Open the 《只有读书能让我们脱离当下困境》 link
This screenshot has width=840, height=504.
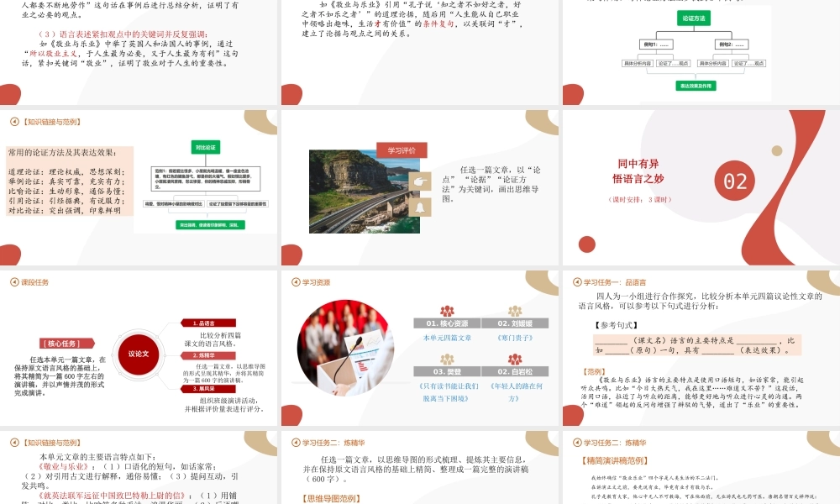[x=447, y=392]
